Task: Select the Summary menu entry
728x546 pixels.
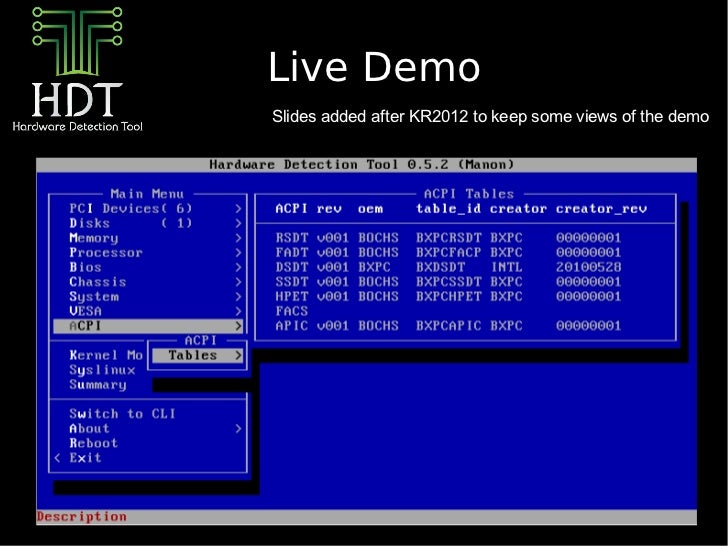Action: coord(98,385)
